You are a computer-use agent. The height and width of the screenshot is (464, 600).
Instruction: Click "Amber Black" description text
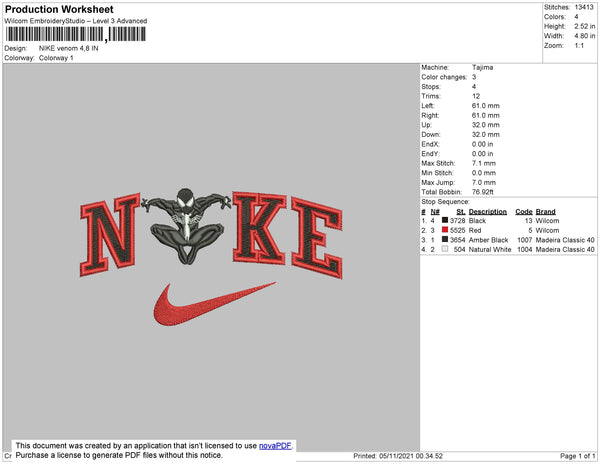488,240
